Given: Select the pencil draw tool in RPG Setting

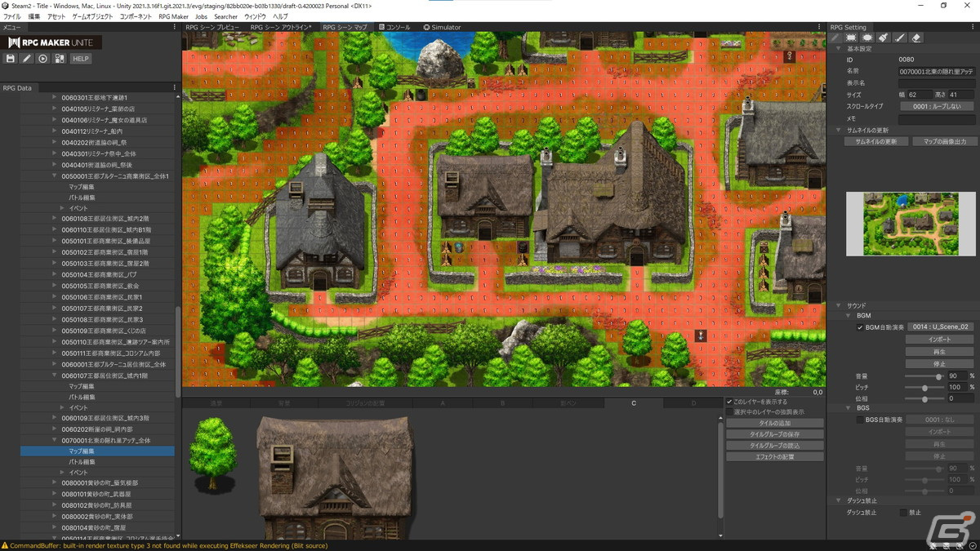Looking at the screenshot, I should 835,38.
